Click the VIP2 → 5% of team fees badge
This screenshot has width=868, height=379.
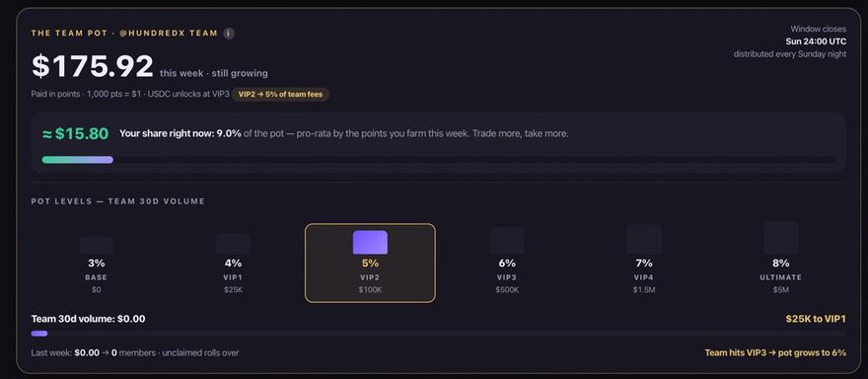coord(281,94)
